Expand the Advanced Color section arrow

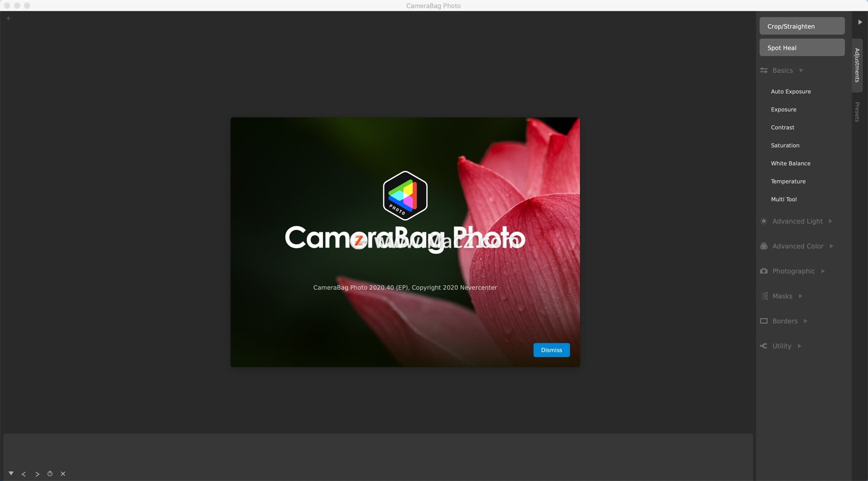click(x=832, y=246)
